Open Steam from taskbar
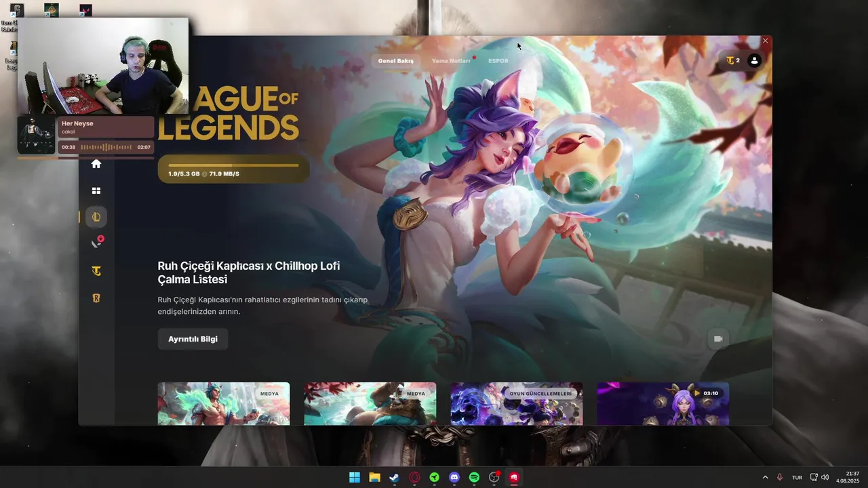Viewport: 868px width, 488px height. (x=394, y=477)
